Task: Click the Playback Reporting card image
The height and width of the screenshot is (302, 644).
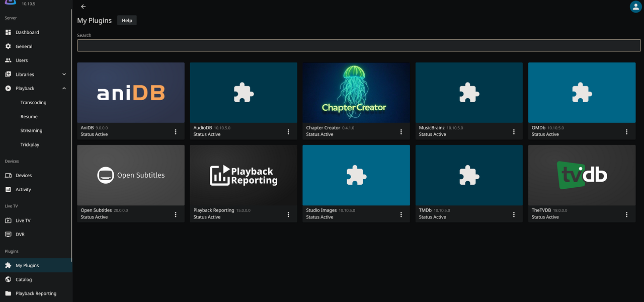Action: [x=244, y=175]
